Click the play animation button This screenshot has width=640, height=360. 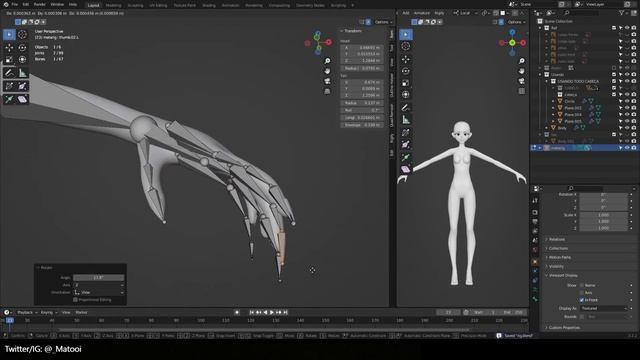[x=272, y=312]
